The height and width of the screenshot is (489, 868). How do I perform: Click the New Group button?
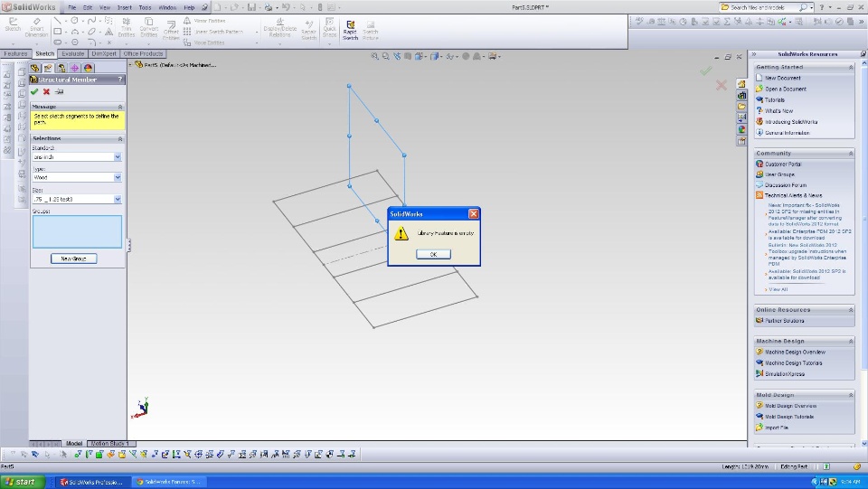[73, 259]
